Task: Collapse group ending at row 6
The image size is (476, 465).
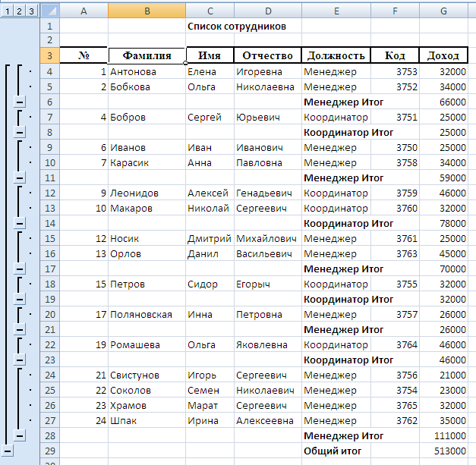Action: tap(20, 102)
